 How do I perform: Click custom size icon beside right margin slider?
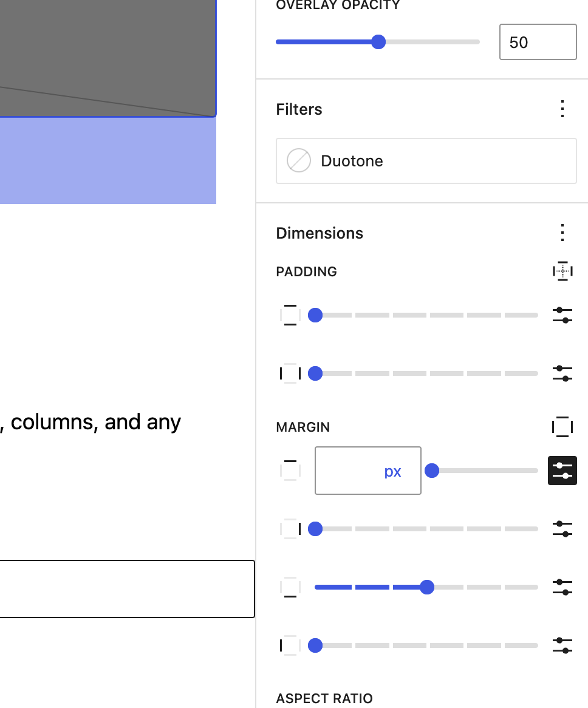[562, 528]
